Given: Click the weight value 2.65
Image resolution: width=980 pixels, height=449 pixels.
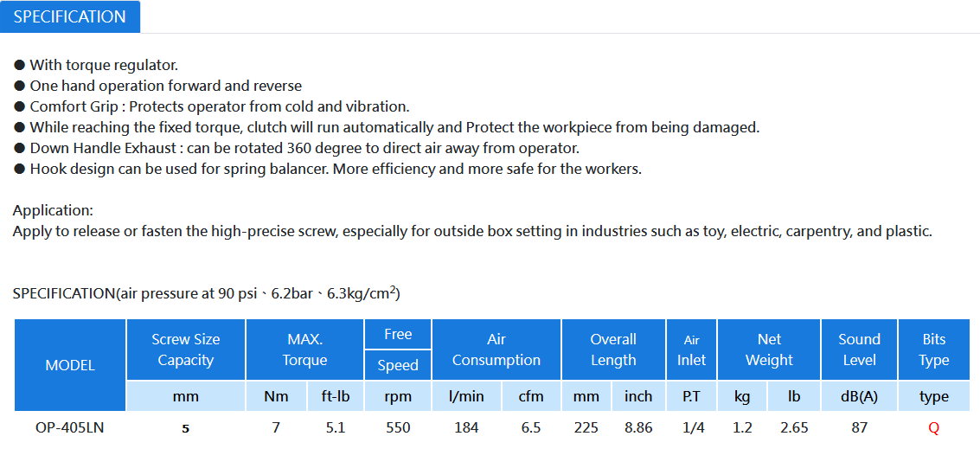Looking at the screenshot, I should [x=794, y=427].
